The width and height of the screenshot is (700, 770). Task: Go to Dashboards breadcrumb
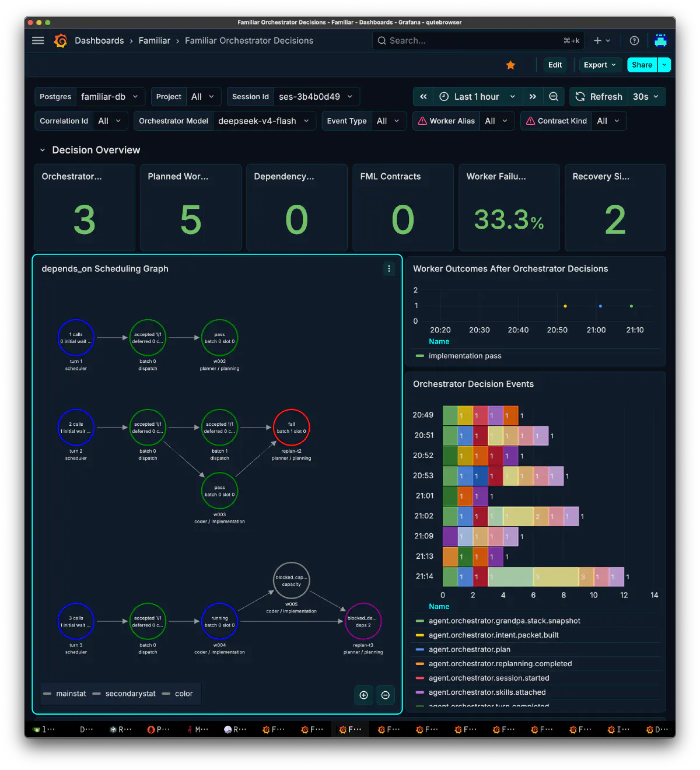99,40
